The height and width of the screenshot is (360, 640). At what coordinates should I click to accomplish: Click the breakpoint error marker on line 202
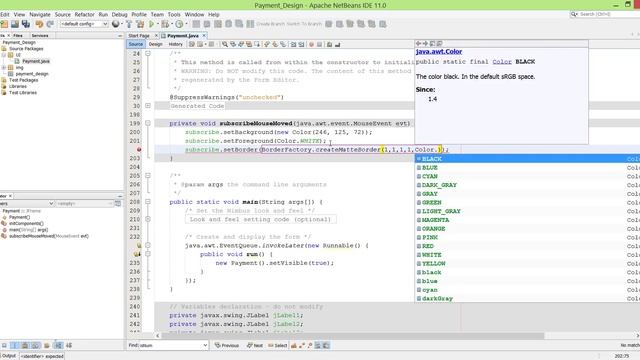click(139, 150)
